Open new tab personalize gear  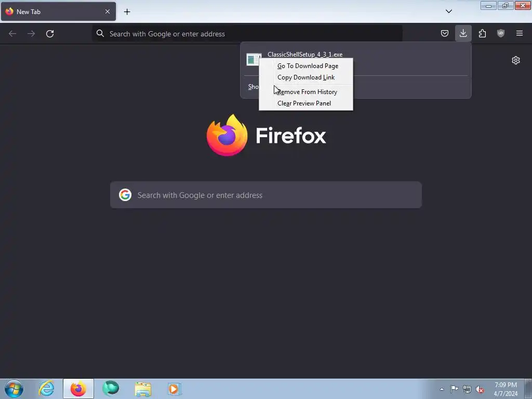coord(516,60)
